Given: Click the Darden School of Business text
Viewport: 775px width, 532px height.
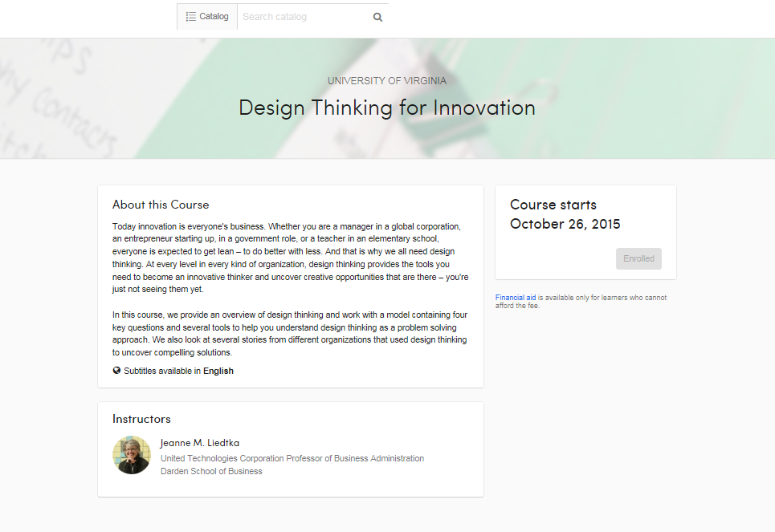Looking at the screenshot, I should (211, 471).
